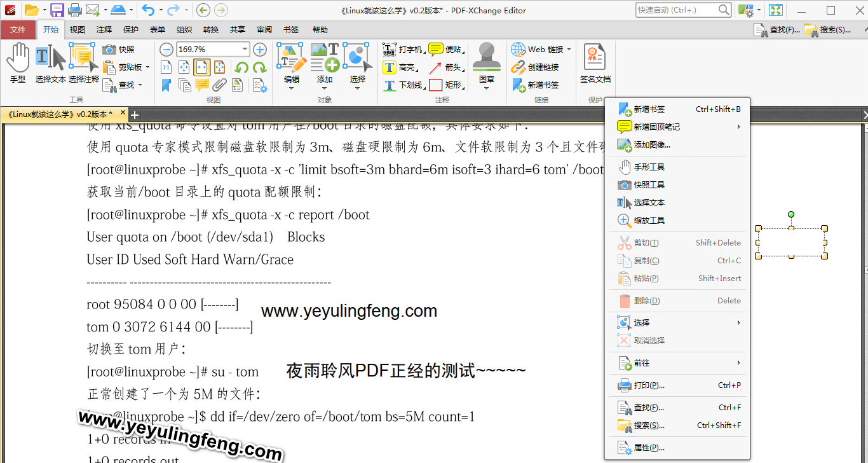Click the content pane icon beside paperclip

(238, 85)
